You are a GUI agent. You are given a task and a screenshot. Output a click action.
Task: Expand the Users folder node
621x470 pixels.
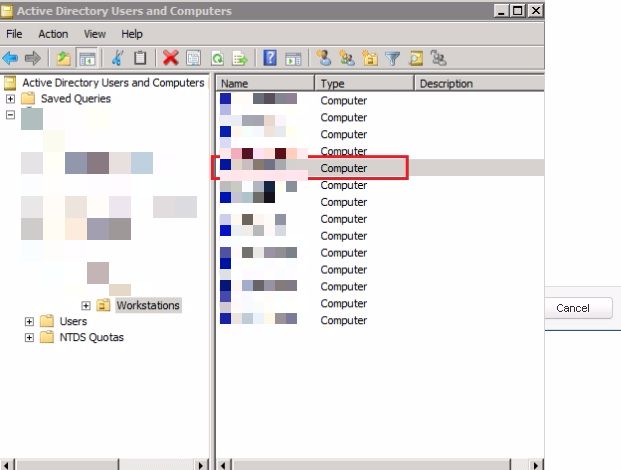click(x=28, y=322)
